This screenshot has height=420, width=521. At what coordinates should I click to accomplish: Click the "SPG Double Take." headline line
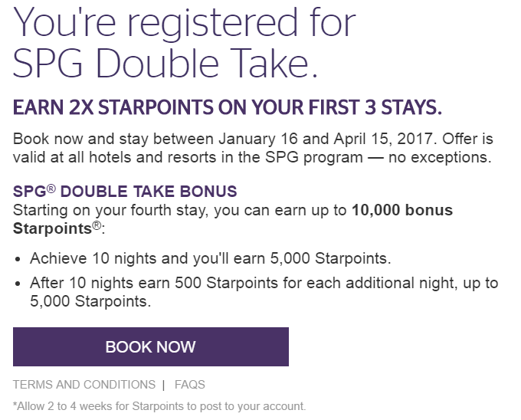tap(165, 63)
